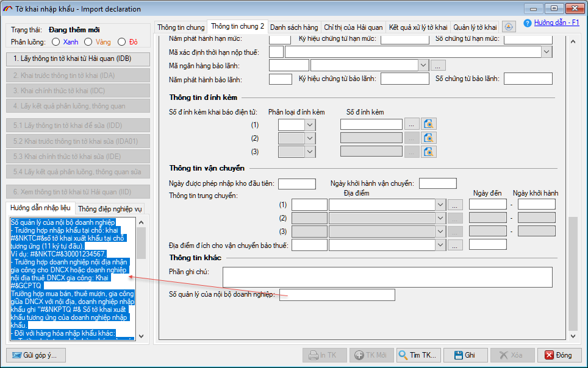Open Phân loại đính kèm dropdown row (1)
Image resolution: width=588 pixels, height=368 pixels.
310,124
